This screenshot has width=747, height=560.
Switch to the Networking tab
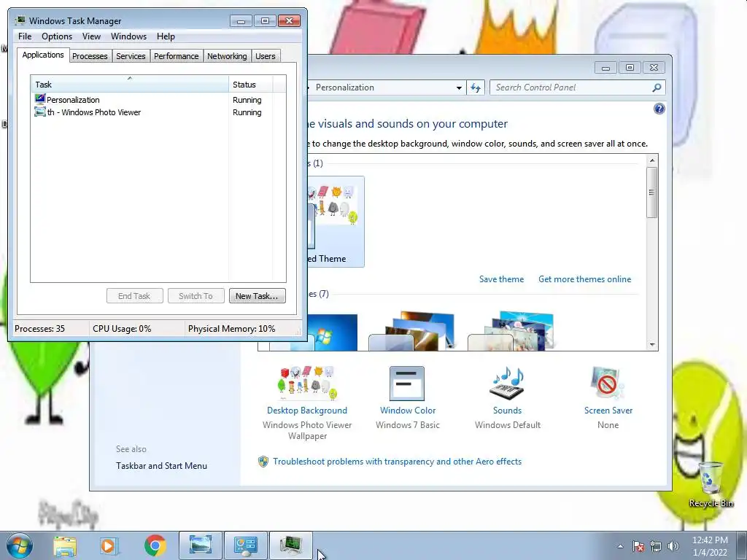coord(227,56)
